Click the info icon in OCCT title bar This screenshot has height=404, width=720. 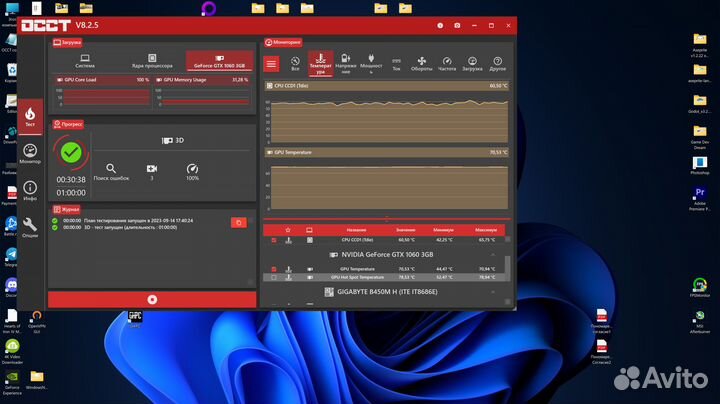(440, 26)
